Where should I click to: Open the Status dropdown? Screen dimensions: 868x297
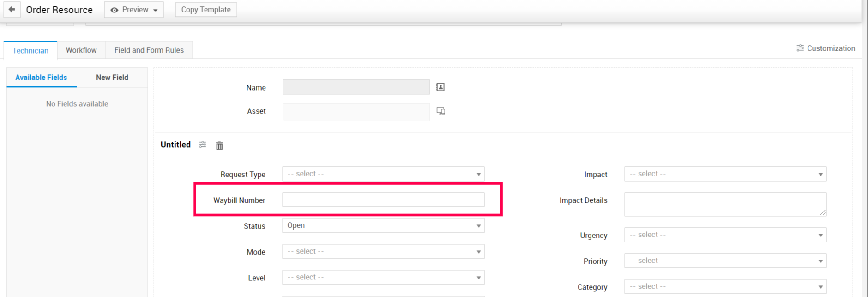pos(383,226)
